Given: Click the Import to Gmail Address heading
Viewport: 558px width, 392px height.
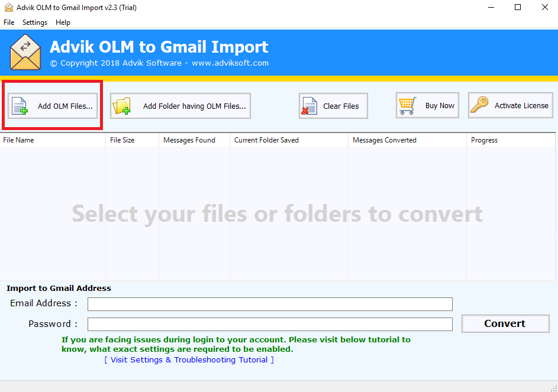Looking at the screenshot, I should [59, 288].
